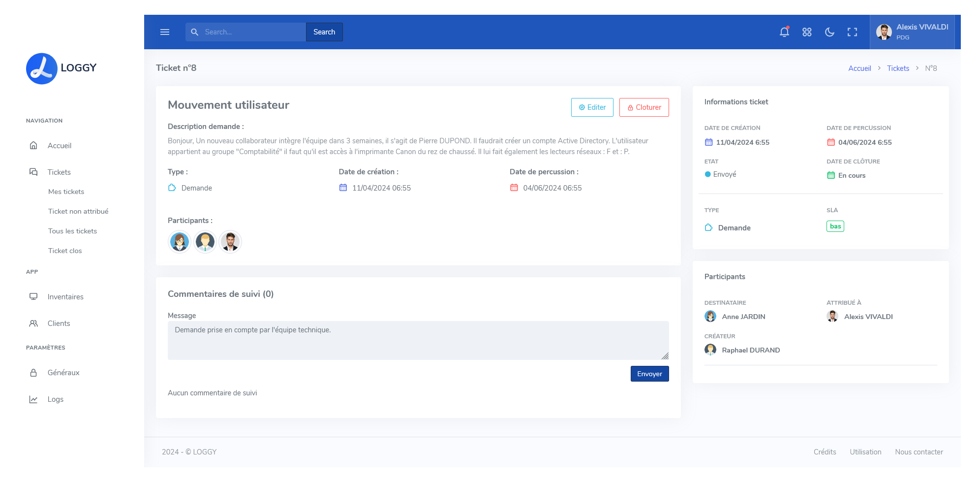This screenshot has height=485, width=980.
Task: Click the second participant avatar (blond man)
Action: pos(205,242)
